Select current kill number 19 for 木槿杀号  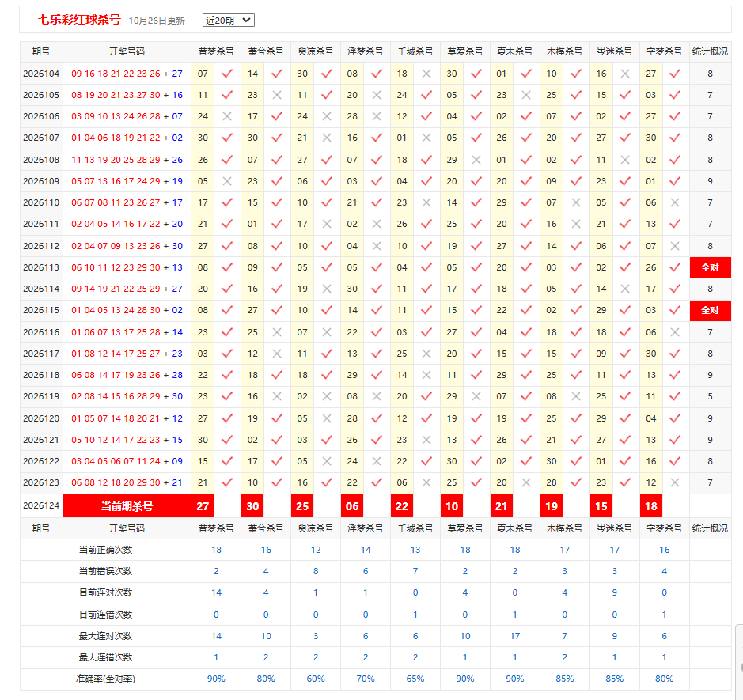(552, 505)
